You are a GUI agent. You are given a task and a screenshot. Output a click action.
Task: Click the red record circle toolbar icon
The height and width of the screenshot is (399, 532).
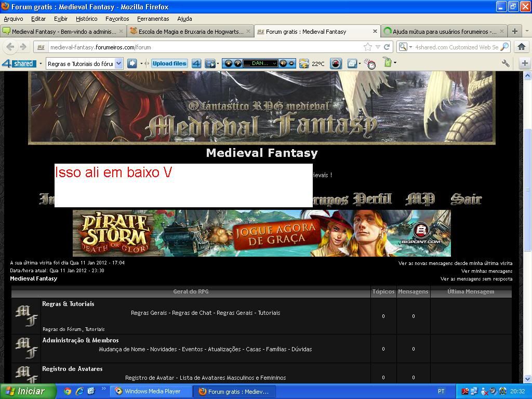(x=336, y=63)
